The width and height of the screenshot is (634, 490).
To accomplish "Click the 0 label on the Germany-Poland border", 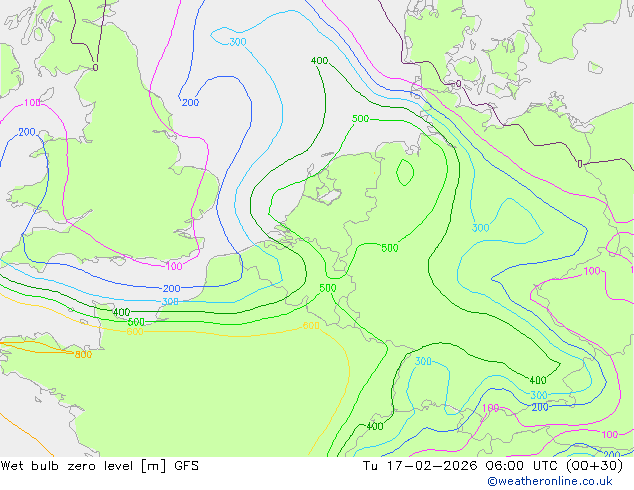I will coord(580,164).
